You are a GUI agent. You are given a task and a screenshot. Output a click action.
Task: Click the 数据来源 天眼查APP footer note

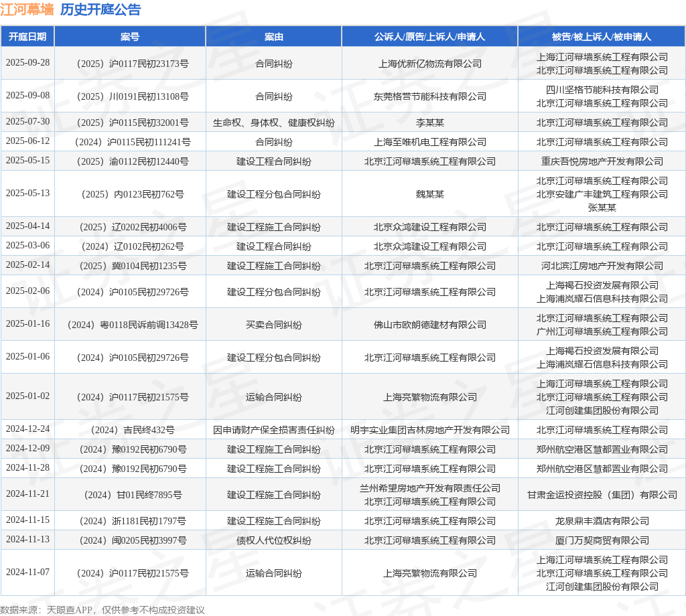click(102, 610)
